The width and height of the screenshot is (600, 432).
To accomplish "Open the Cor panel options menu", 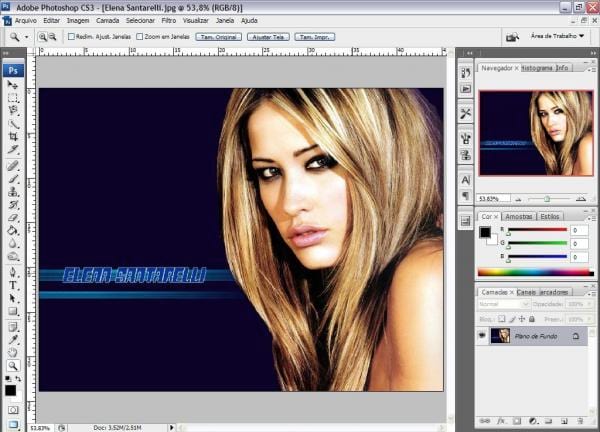I will coord(591,218).
